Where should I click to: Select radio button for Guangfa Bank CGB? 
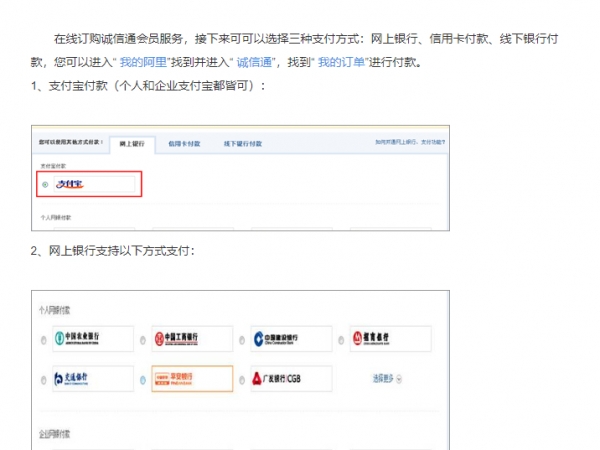(243, 381)
